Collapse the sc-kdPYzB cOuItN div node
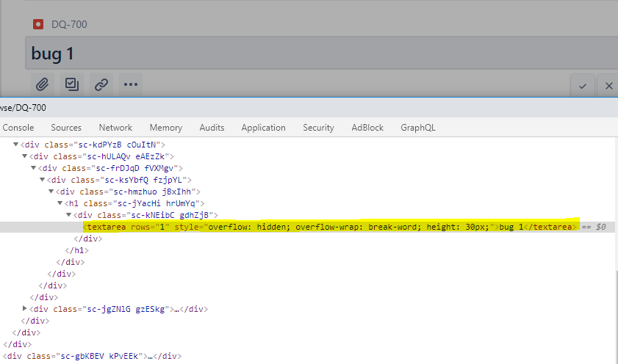618x364 pixels. 15,145
